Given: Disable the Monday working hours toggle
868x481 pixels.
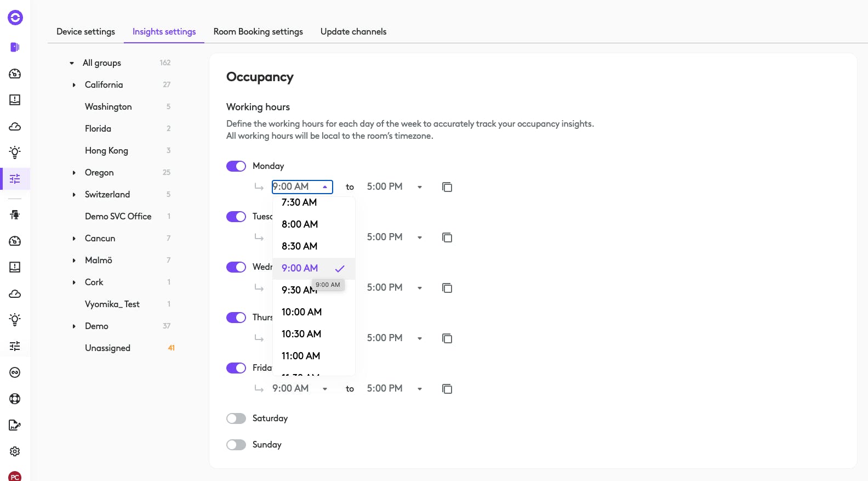Looking at the screenshot, I should 236,166.
